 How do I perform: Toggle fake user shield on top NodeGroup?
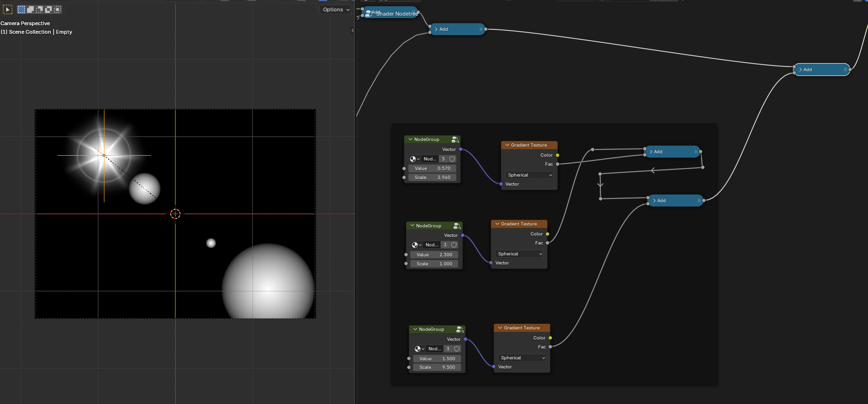(x=452, y=159)
